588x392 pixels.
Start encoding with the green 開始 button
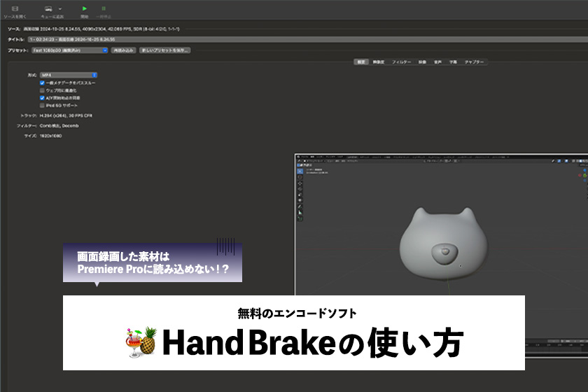pos(85,8)
